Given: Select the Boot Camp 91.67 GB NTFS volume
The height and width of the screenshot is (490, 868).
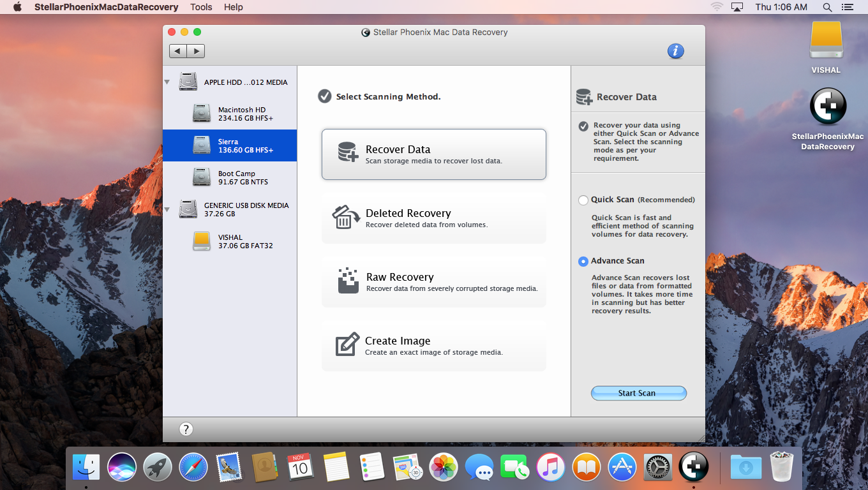Looking at the screenshot, I should click(230, 177).
